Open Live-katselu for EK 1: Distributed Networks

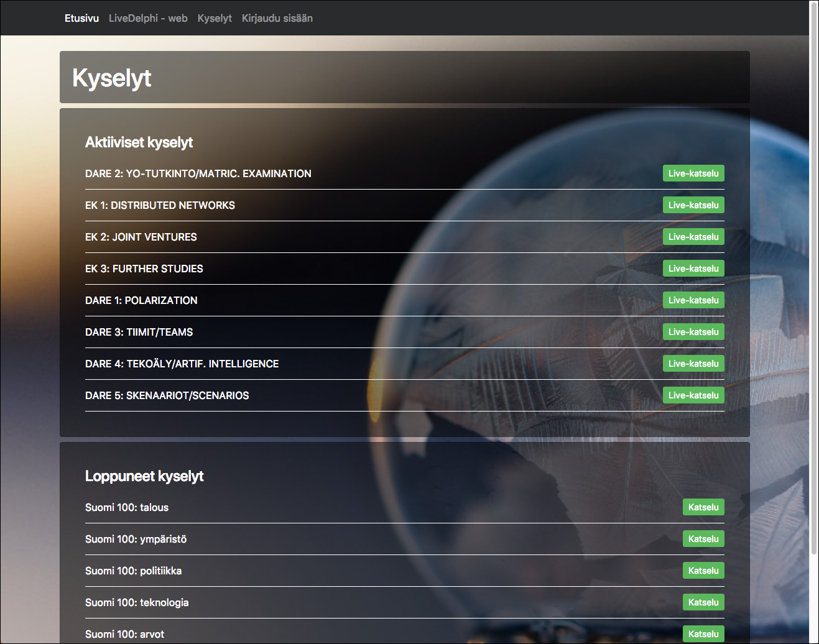pyautogui.click(x=693, y=205)
